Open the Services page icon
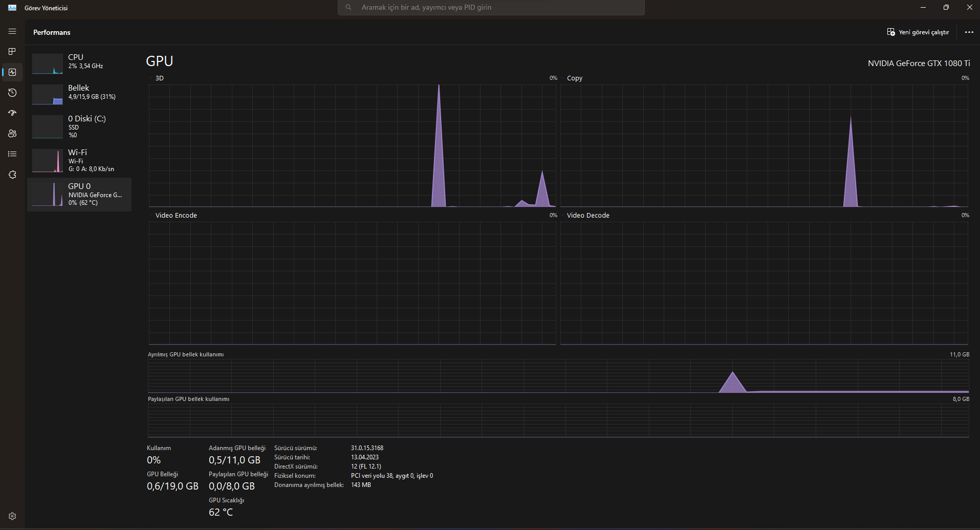This screenshot has height=530, width=980. pos(12,175)
